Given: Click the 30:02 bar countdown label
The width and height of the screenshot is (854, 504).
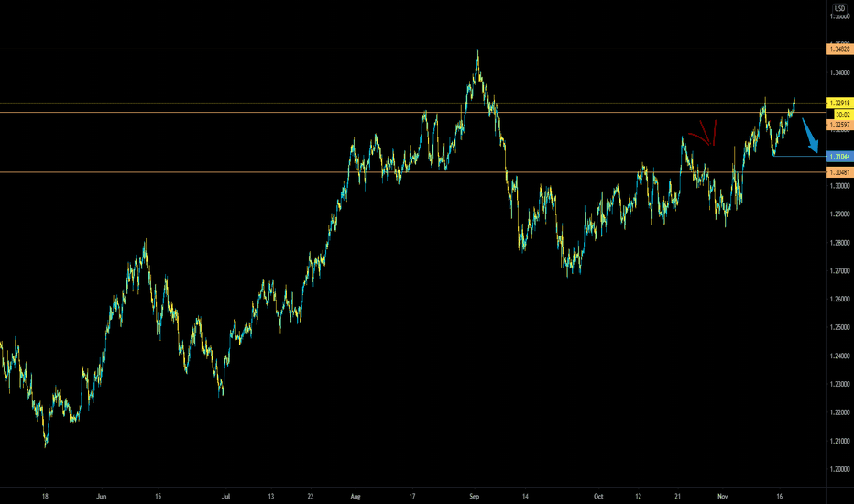Looking at the screenshot, I should [843, 115].
